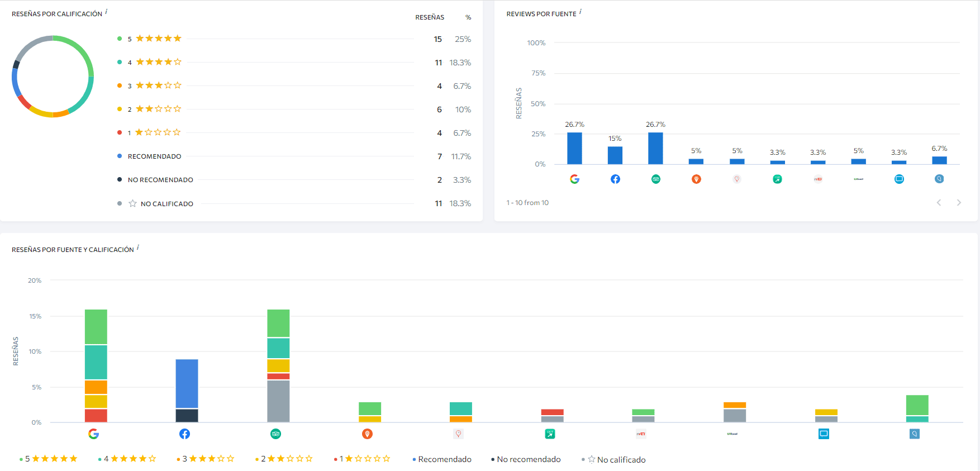Click the Facebook icon under Reviews por fuente chart
This screenshot has height=471, width=980.
(615, 179)
